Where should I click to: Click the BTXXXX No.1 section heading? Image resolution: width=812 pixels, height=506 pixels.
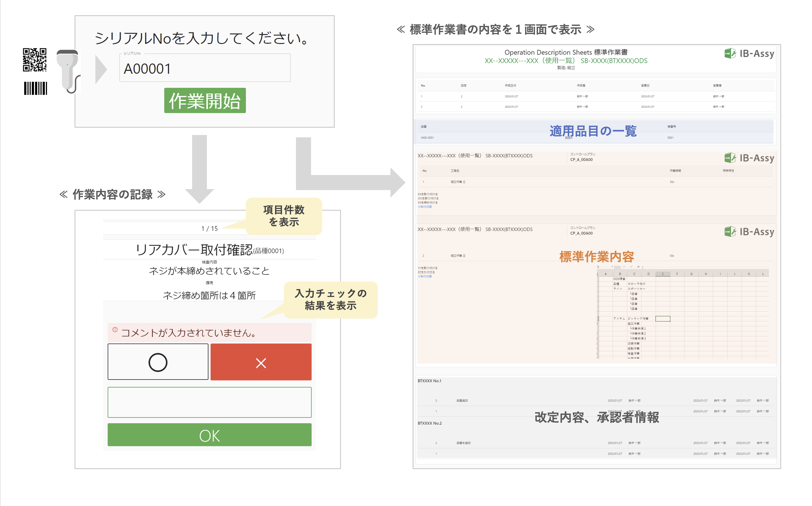pos(429,381)
